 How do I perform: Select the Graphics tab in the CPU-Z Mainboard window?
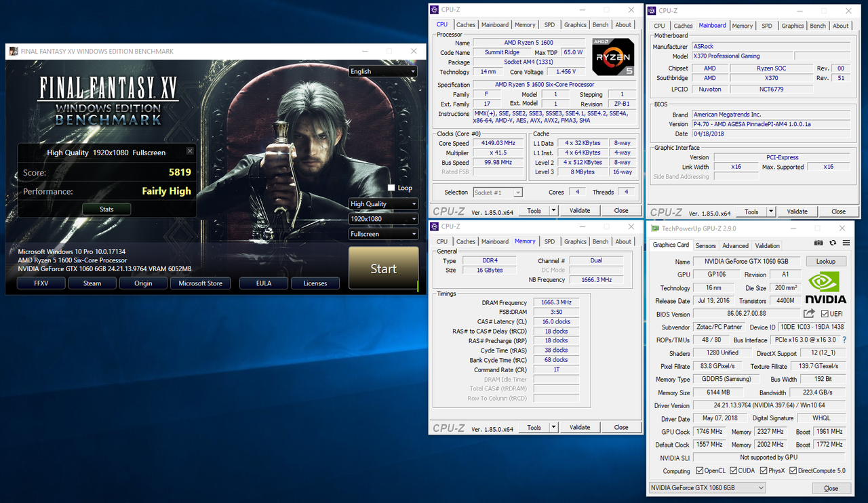click(x=792, y=26)
